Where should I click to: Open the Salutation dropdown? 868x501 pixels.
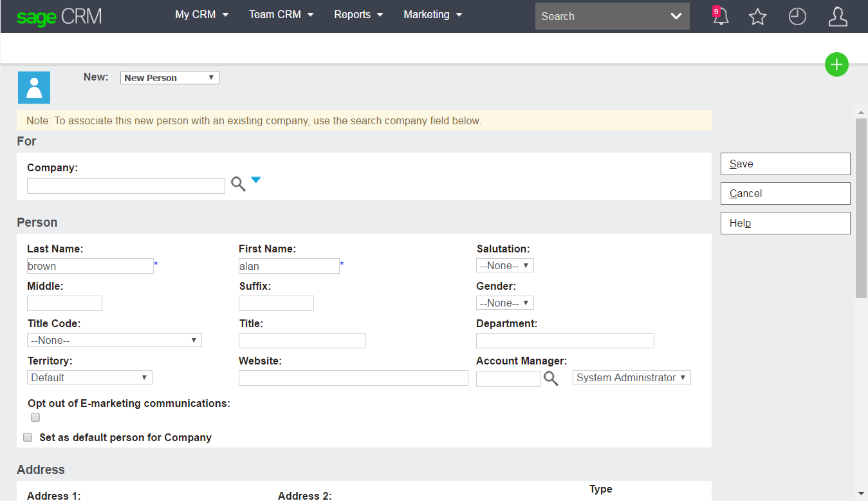[x=504, y=265]
